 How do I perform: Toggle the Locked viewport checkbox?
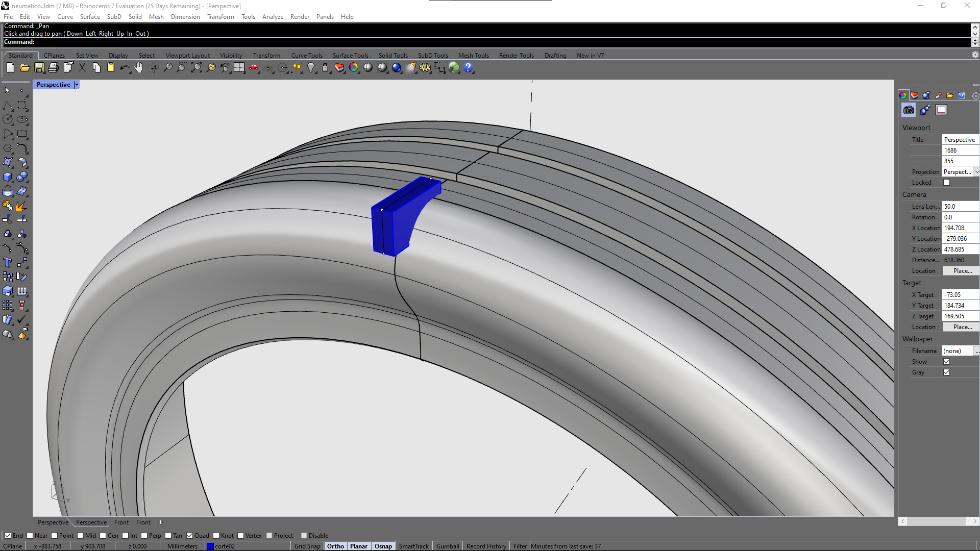coord(946,183)
